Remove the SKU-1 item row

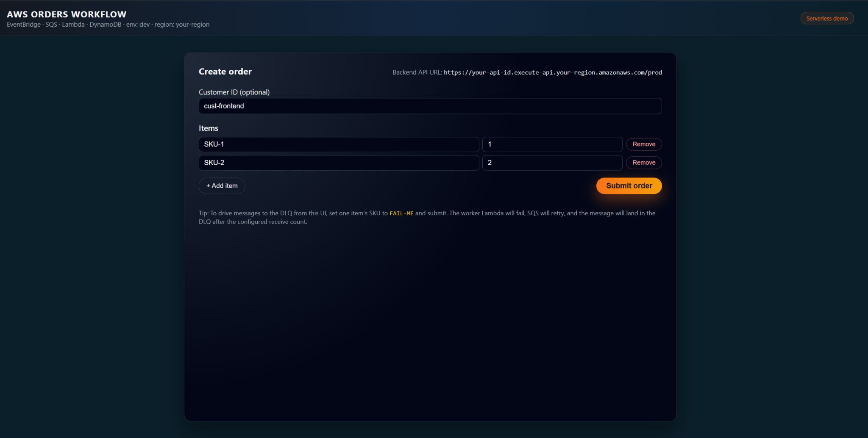(644, 144)
